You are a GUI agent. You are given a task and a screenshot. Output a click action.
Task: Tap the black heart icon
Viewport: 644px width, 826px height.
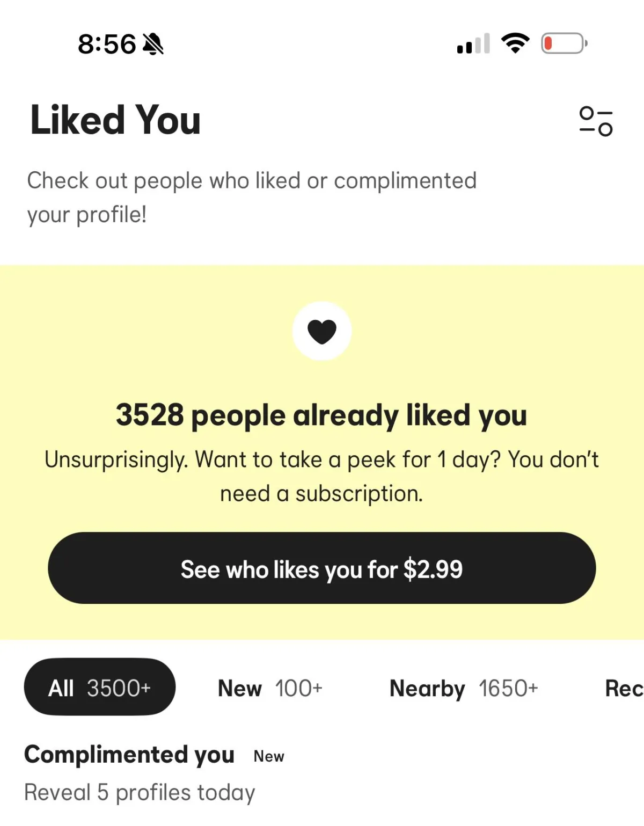pos(322,331)
